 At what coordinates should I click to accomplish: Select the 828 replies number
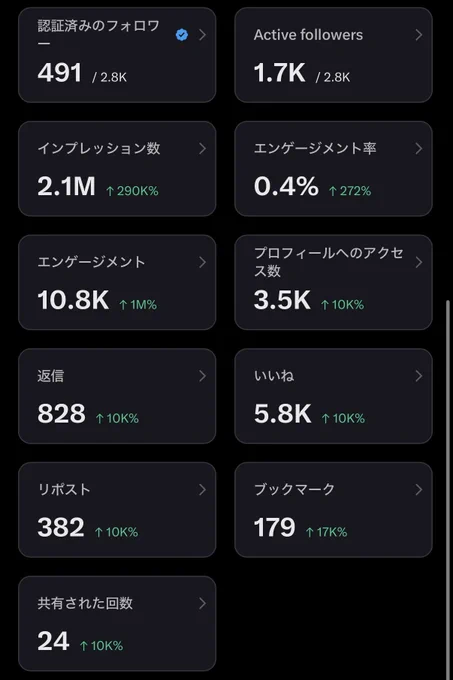61,413
